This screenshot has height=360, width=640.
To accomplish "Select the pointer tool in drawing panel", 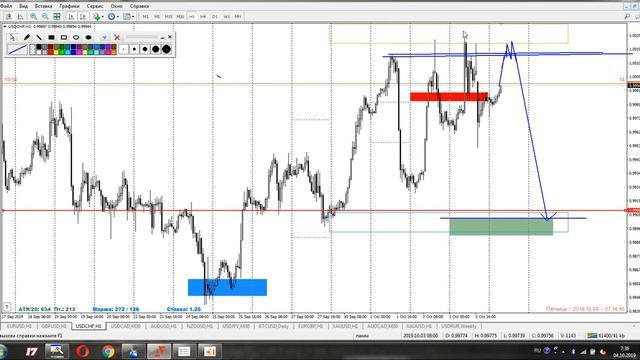I will 12,37.
